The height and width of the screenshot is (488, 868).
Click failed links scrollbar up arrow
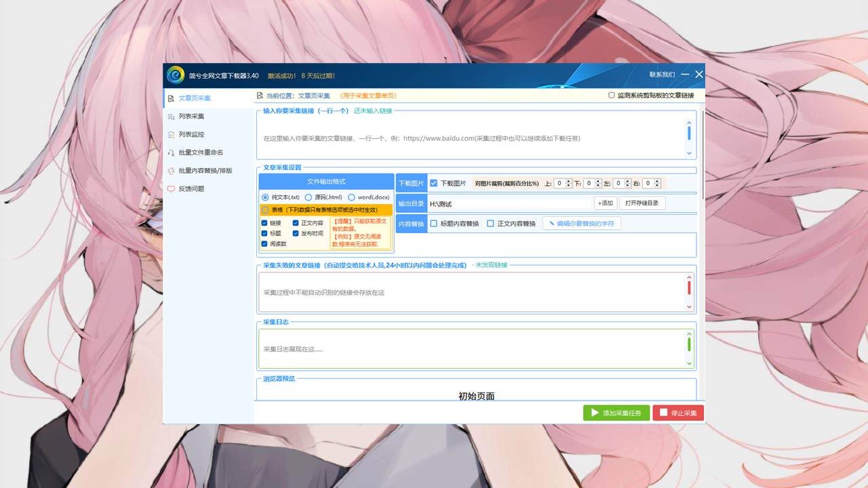tap(690, 277)
